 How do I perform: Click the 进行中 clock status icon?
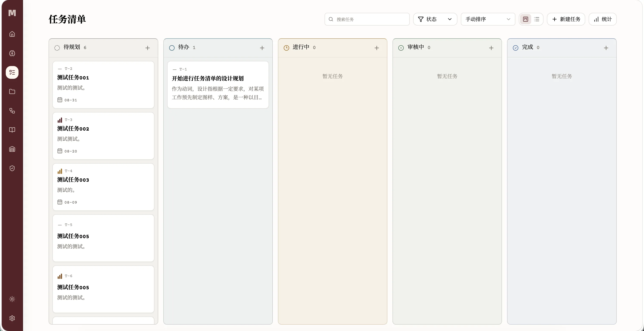[286, 48]
